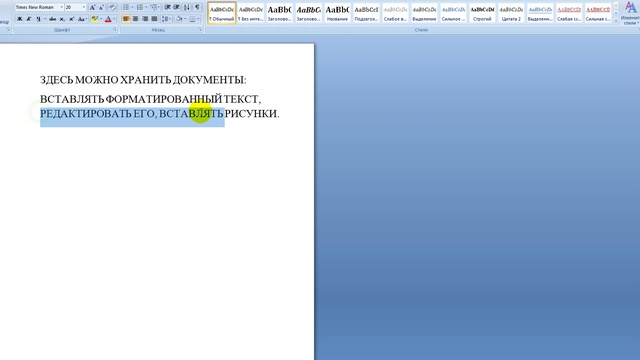Click the Shrink Font button
Viewport: 640px width, 360px height.
(x=101, y=7)
